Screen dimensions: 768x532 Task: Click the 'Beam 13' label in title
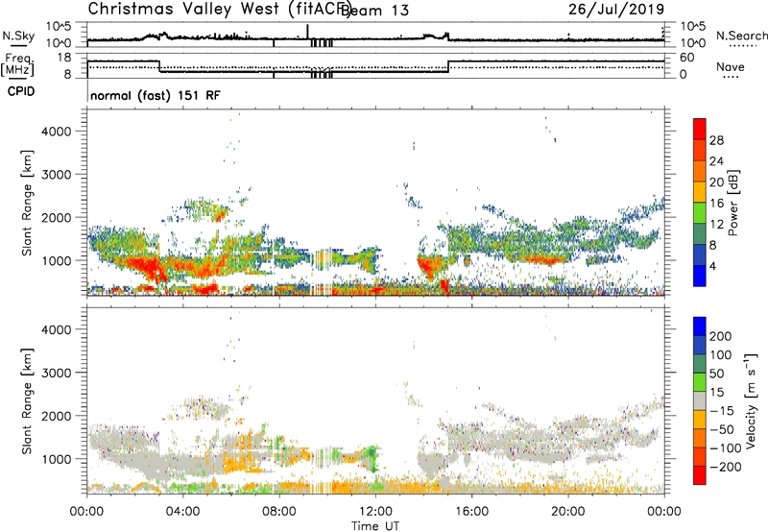click(x=375, y=11)
